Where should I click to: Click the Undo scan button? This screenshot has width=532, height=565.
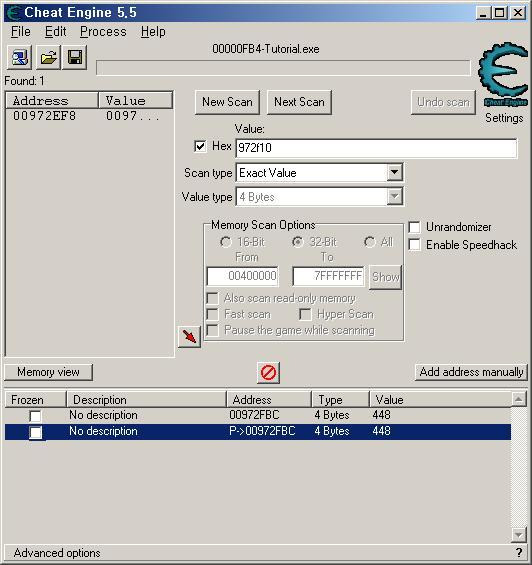443,102
